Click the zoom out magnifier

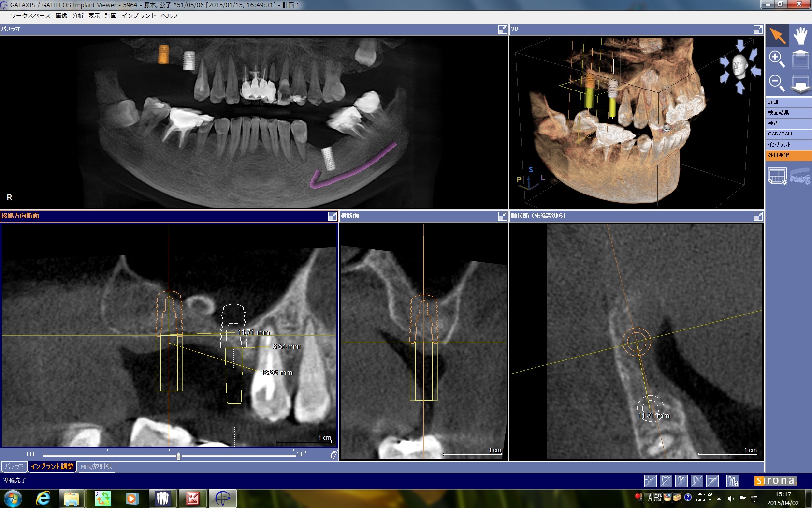[x=777, y=83]
